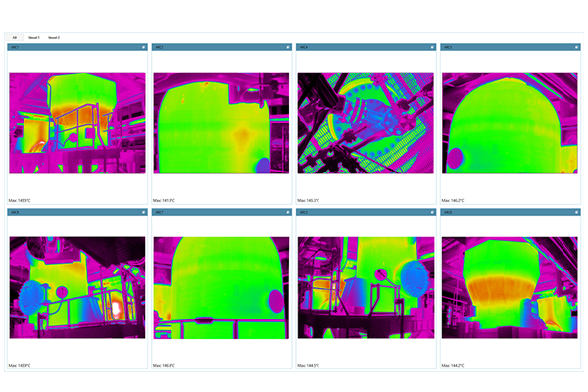588x392 pixels.
Task: Maximize the ARC1 panel via its header icon
Action: point(143,47)
